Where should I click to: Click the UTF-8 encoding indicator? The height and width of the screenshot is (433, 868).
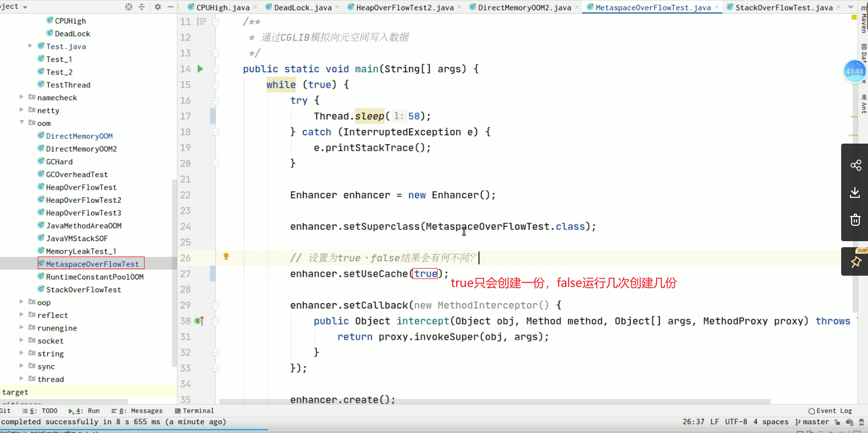point(736,421)
